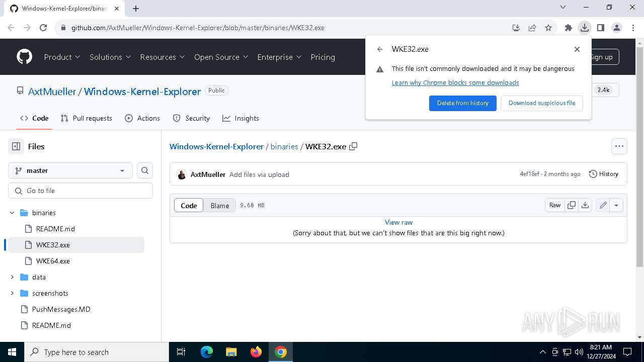The width and height of the screenshot is (644, 362).
Task: Open PushMessages.MD in the file tree
Action: pyautogui.click(x=61, y=309)
